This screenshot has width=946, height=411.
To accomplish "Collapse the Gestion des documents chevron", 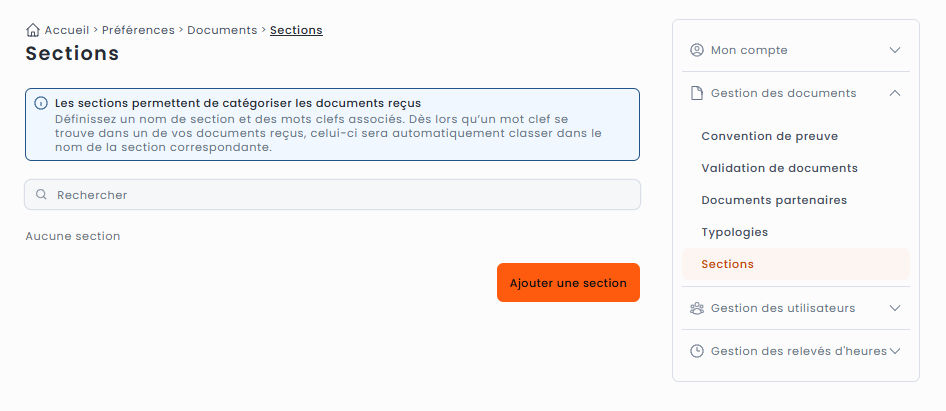I will click(895, 93).
